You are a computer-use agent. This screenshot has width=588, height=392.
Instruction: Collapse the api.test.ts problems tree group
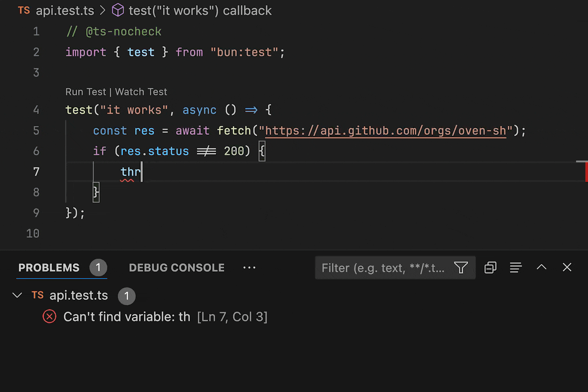point(17,295)
